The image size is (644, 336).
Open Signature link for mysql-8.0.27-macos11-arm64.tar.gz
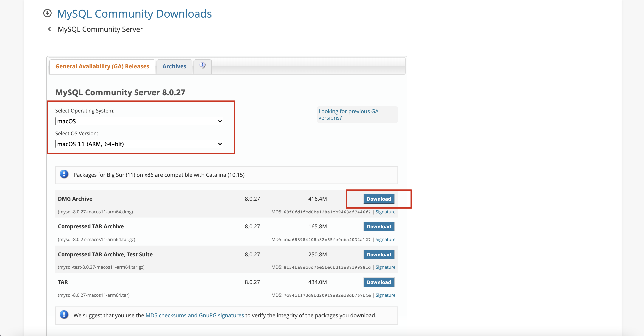385,240
